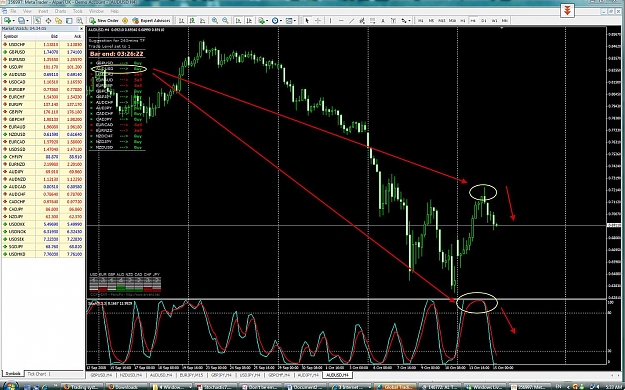Open the Templates icon
The image size is (625, 390).
point(289,20)
